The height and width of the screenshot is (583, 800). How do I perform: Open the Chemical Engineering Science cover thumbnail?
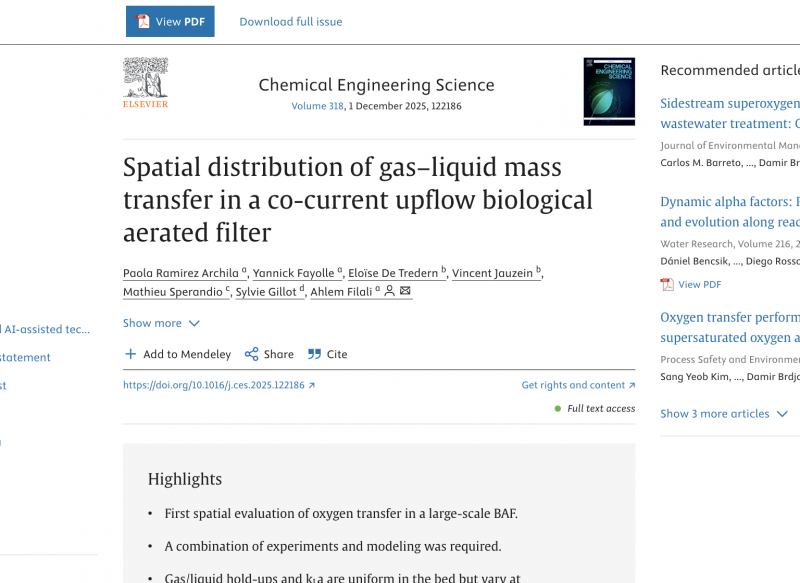[x=608, y=92]
